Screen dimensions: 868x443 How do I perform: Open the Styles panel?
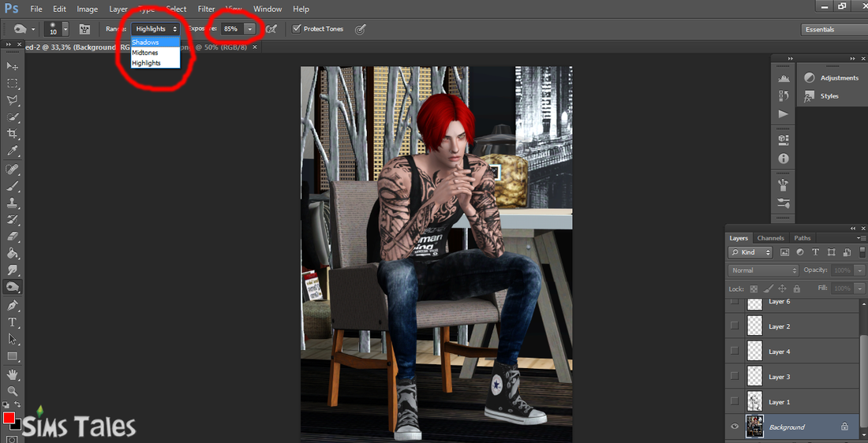821,95
